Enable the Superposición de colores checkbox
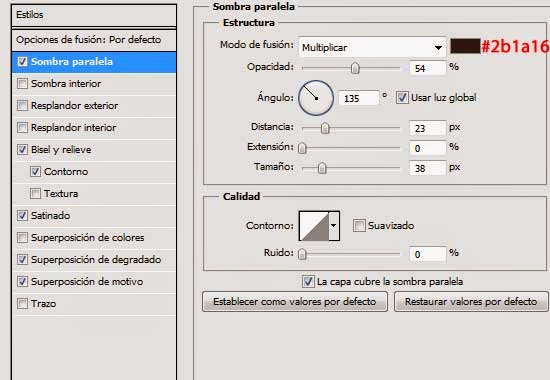The height and width of the screenshot is (380, 550). 22,238
